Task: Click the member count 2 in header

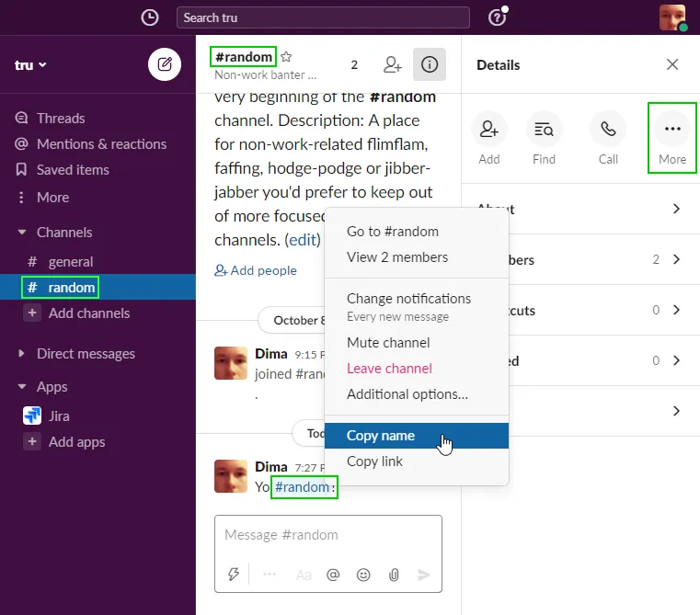Action: click(354, 65)
